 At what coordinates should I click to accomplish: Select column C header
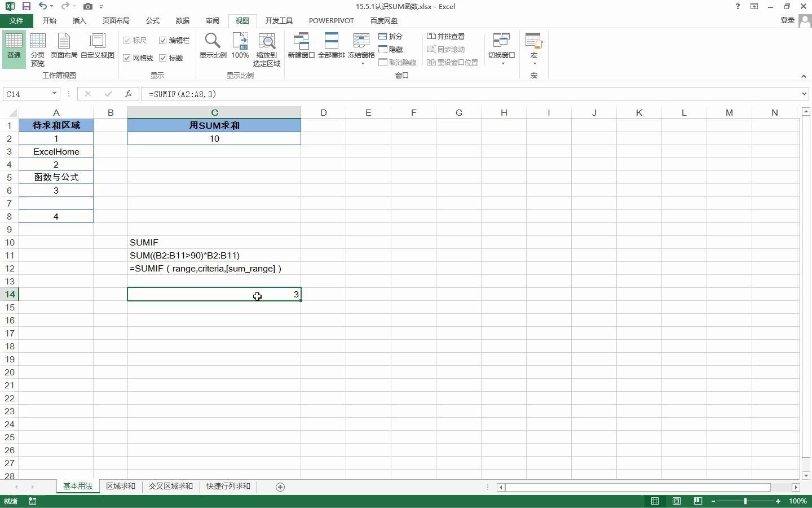point(214,112)
